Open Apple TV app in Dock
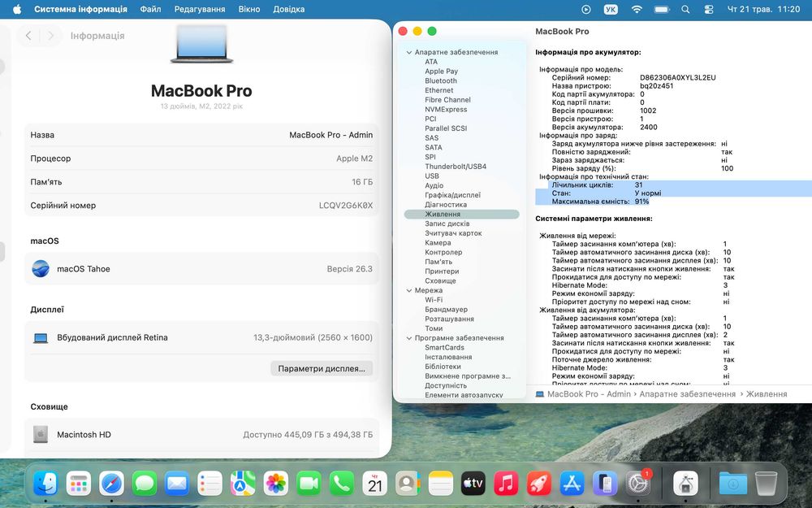 [473, 484]
